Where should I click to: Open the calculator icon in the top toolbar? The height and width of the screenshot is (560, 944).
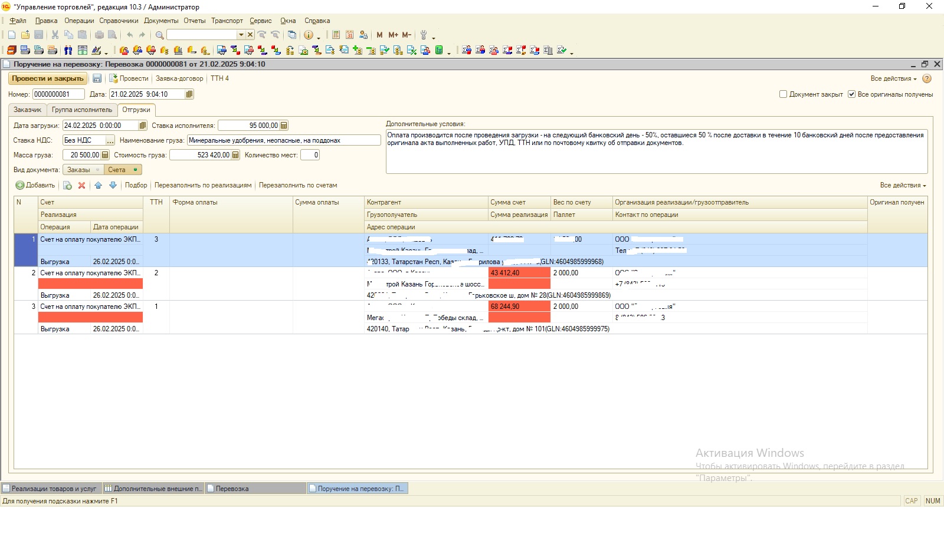pos(336,35)
